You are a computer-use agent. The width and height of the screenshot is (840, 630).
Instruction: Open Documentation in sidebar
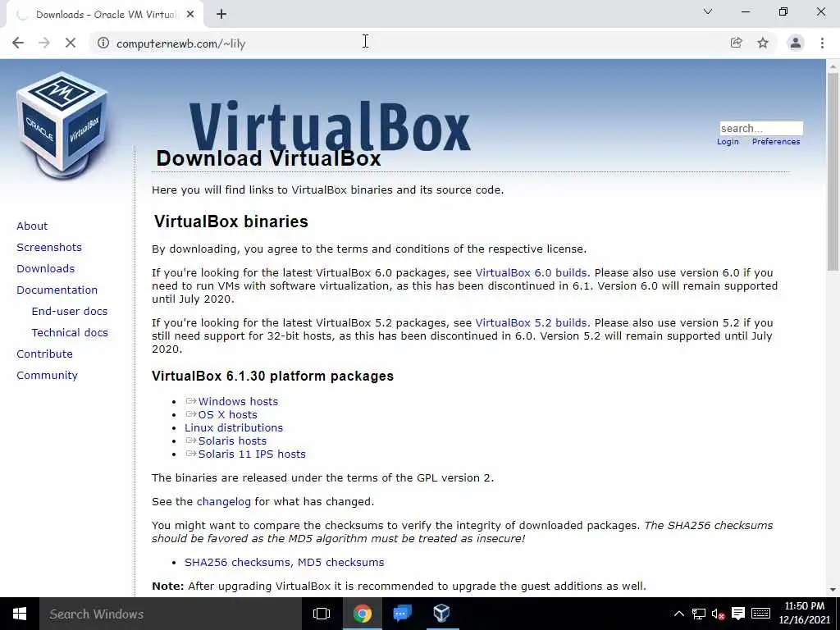57,290
